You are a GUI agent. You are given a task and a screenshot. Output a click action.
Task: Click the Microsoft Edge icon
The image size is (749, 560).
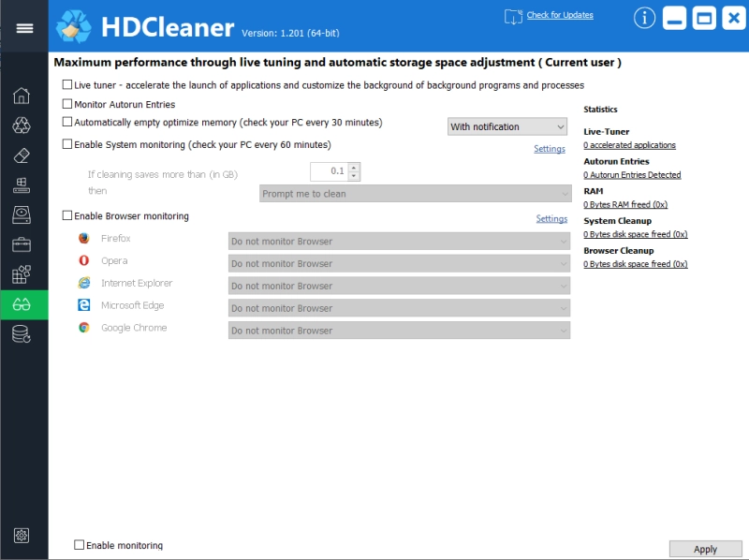84,305
